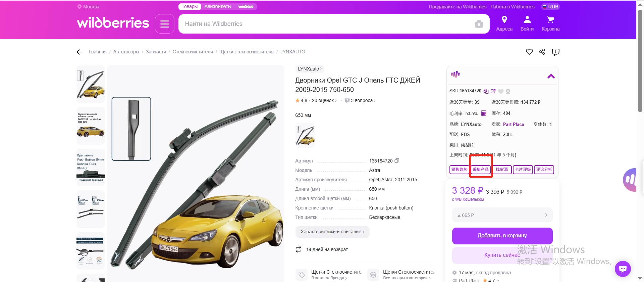The width and height of the screenshot is (644, 282).
Task: Select the Крепление Push Button thumbnail
Action: [x=91, y=168]
